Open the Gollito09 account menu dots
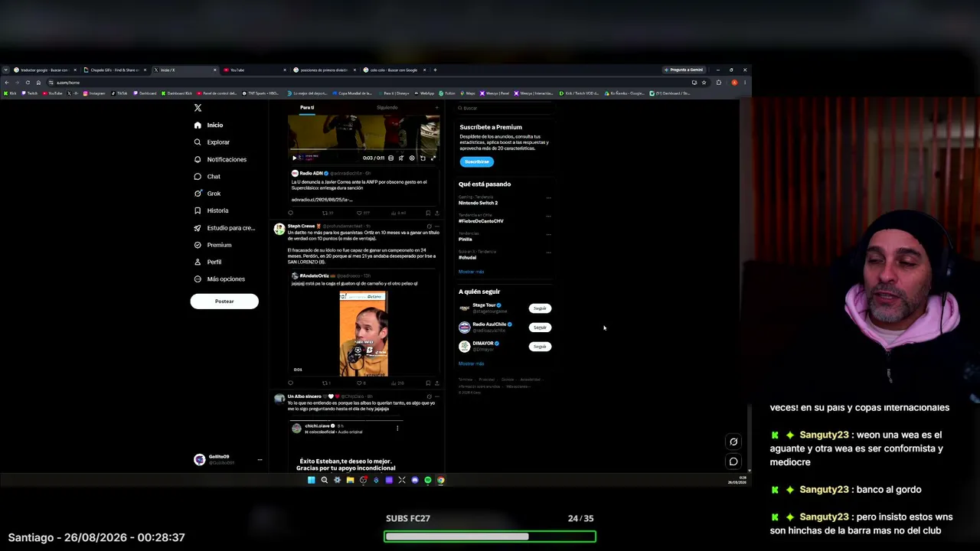This screenshot has height=551, width=980. point(260,459)
